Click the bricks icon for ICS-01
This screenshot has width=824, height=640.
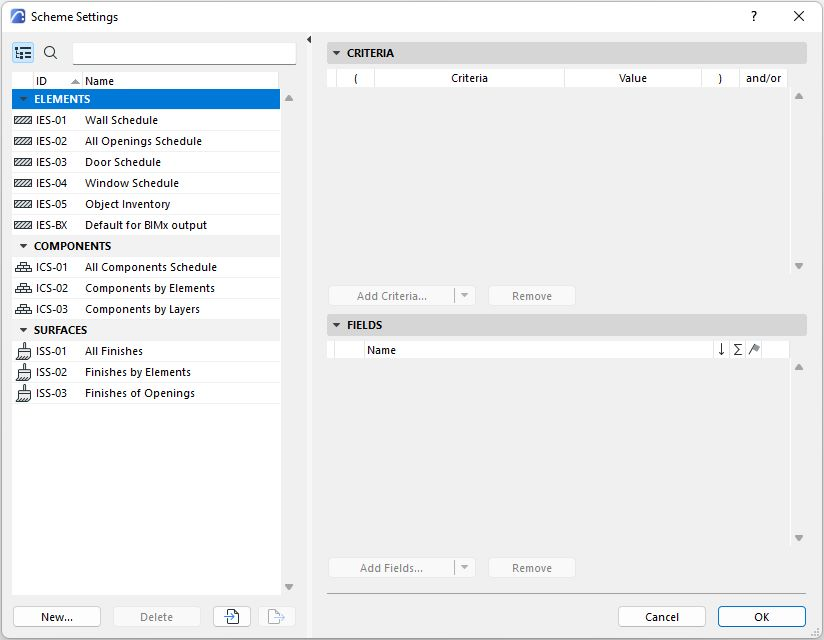23,267
